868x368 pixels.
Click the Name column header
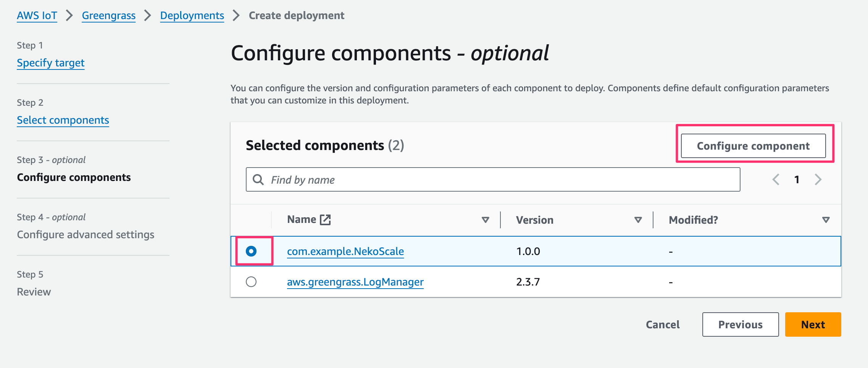click(302, 220)
